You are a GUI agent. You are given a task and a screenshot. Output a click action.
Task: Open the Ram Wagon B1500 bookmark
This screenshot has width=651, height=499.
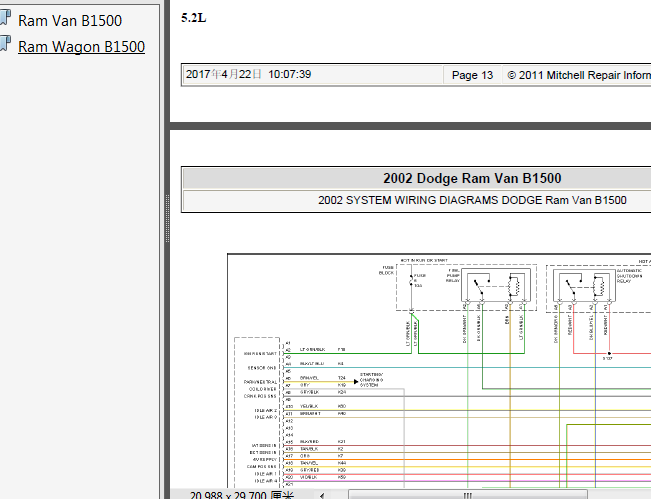81,46
